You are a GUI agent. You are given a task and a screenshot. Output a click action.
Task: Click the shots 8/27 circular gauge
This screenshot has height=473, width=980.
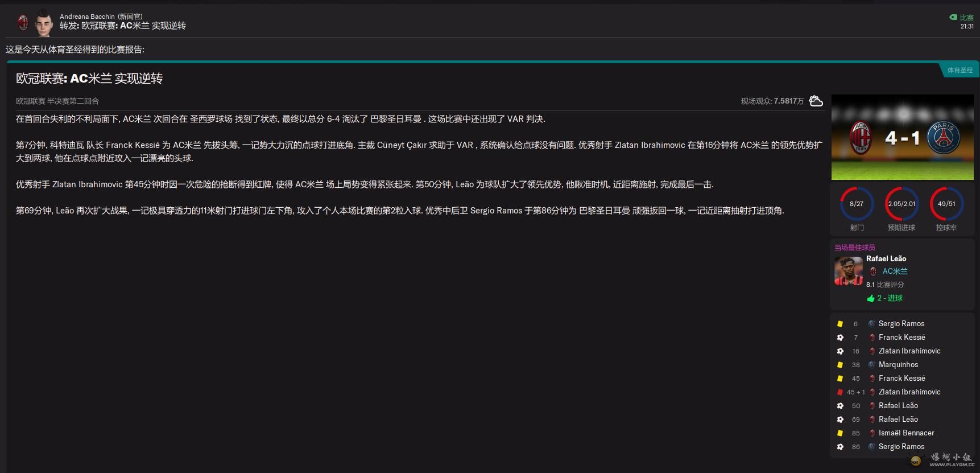(857, 204)
